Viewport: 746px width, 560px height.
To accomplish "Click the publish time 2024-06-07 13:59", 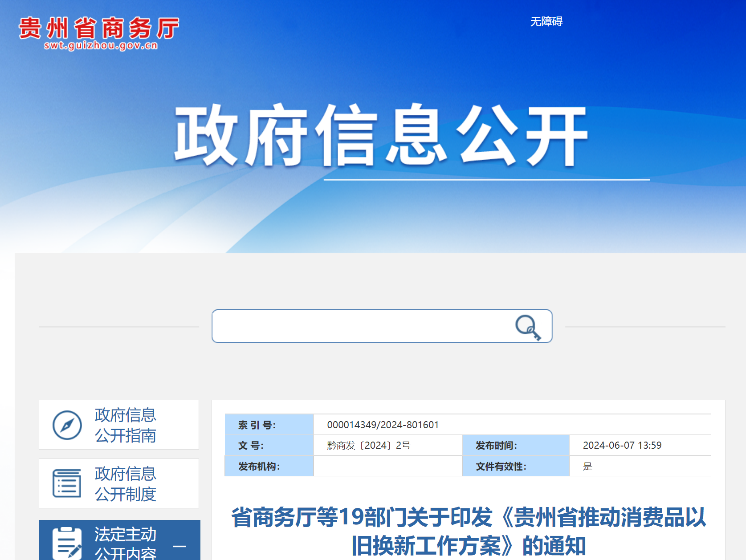I will 622,445.
